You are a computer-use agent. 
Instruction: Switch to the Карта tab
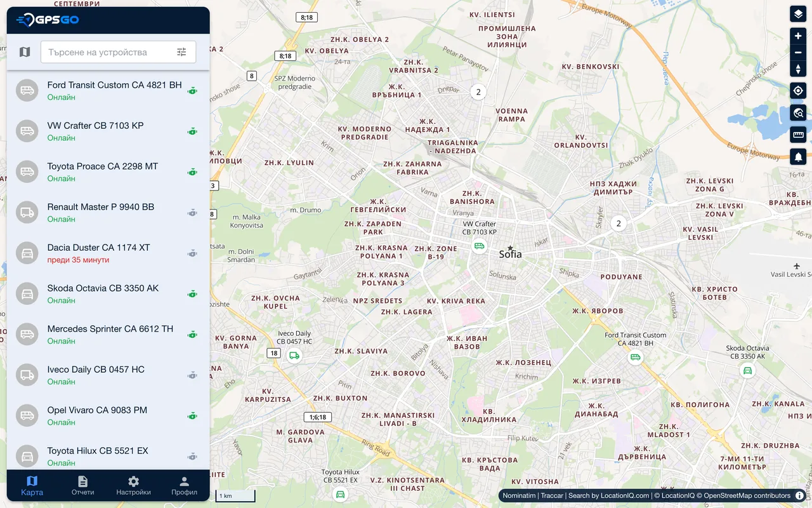32,486
